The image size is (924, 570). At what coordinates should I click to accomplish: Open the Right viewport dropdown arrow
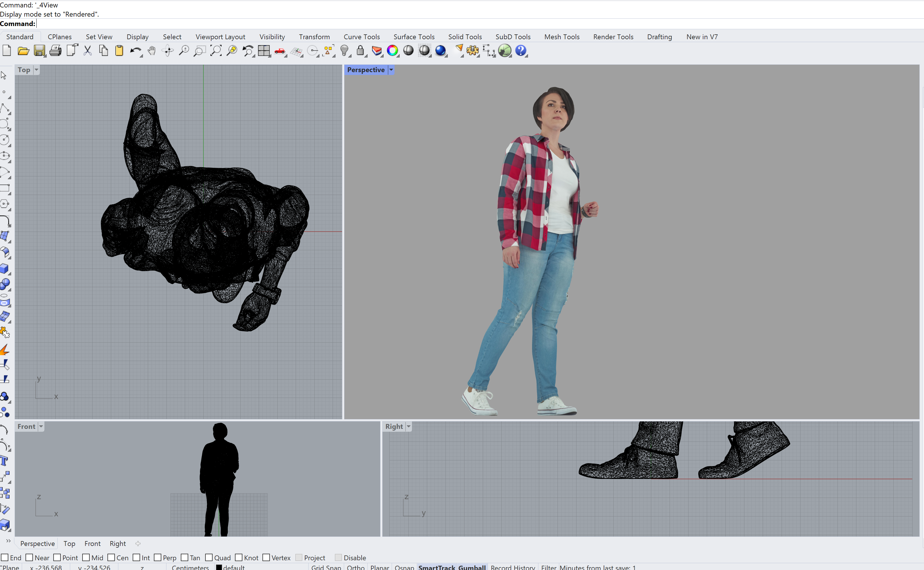point(409,426)
